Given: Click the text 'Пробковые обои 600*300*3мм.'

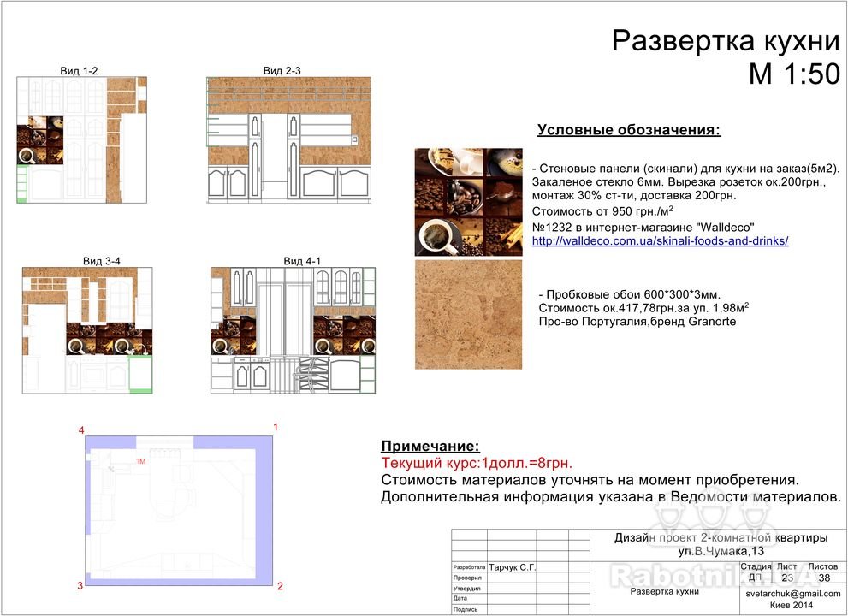Looking at the screenshot, I should 633,295.
